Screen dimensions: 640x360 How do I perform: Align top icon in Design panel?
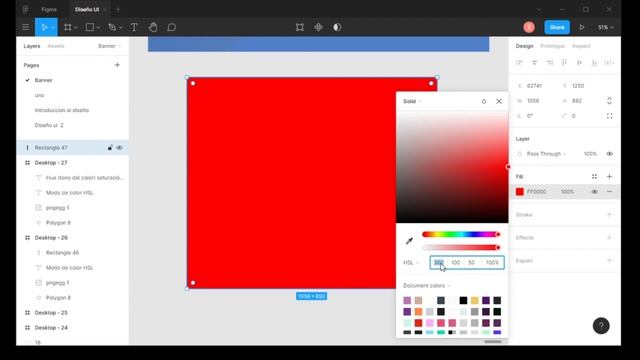564,62
